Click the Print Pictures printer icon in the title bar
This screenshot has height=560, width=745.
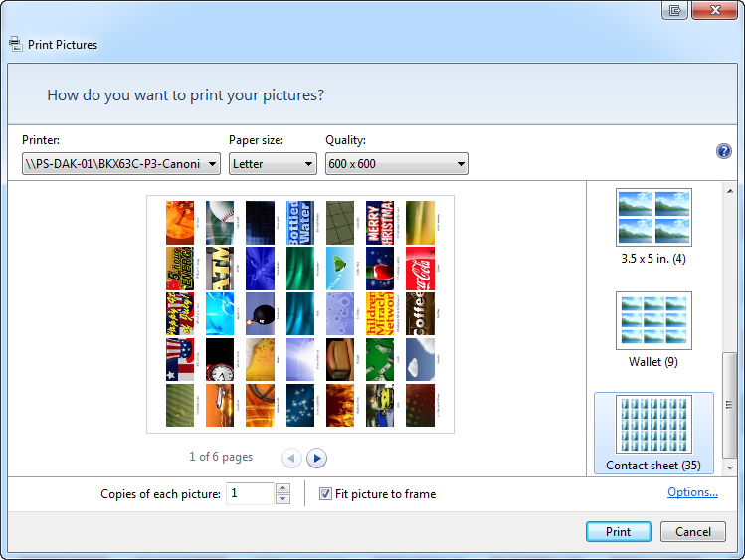[15, 44]
